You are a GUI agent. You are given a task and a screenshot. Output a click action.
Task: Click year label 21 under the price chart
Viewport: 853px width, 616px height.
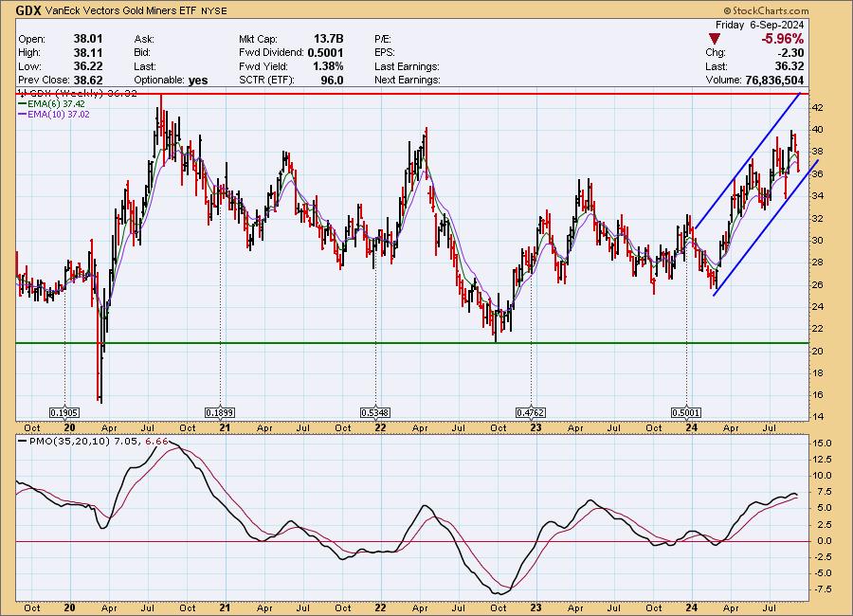click(225, 427)
